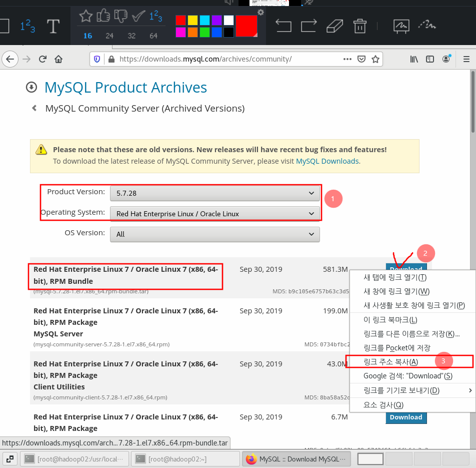Click back chevron before MySQL Community Server
476x468 pixels.
point(34,108)
